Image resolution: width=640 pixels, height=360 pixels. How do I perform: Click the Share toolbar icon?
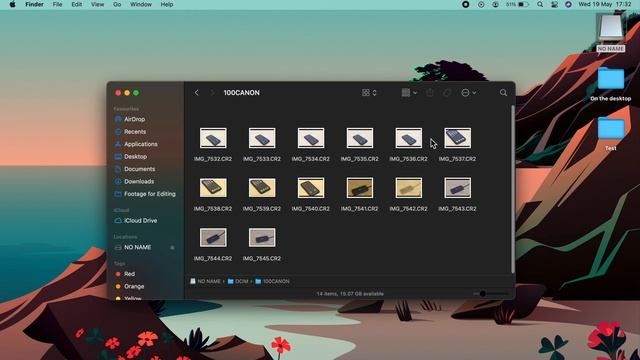coord(430,93)
